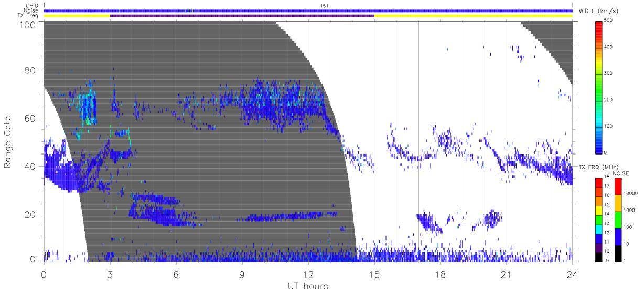Click the 3 tick label on the UT hours axis
The width and height of the screenshot is (644, 297).
110,274
